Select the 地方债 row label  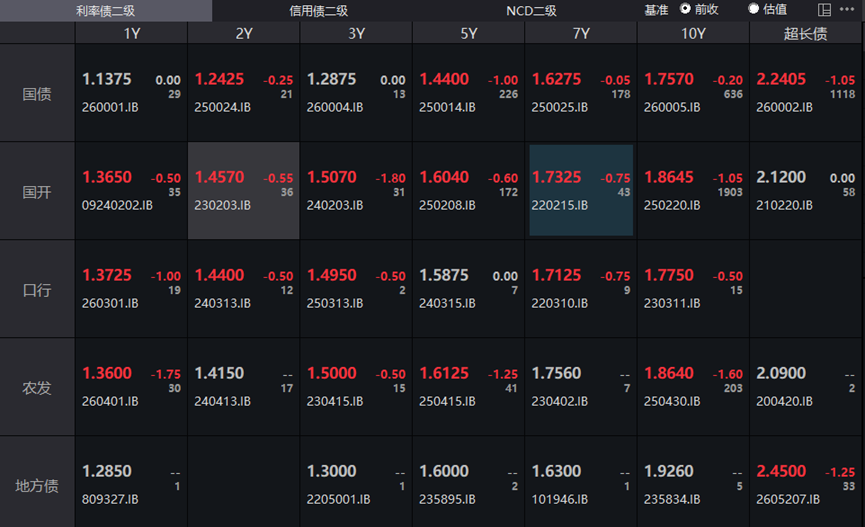[x=37, y=486]
